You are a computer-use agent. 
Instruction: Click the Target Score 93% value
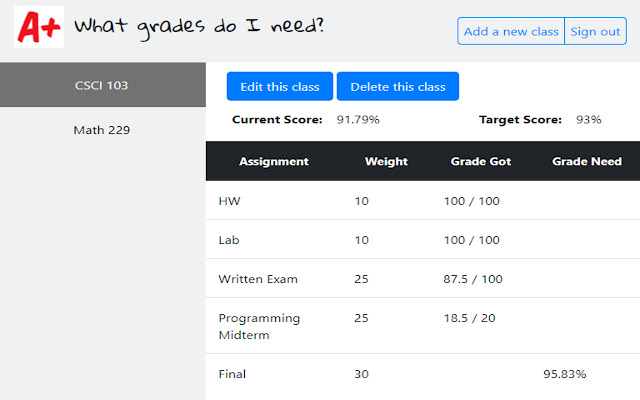pos(588,120)
